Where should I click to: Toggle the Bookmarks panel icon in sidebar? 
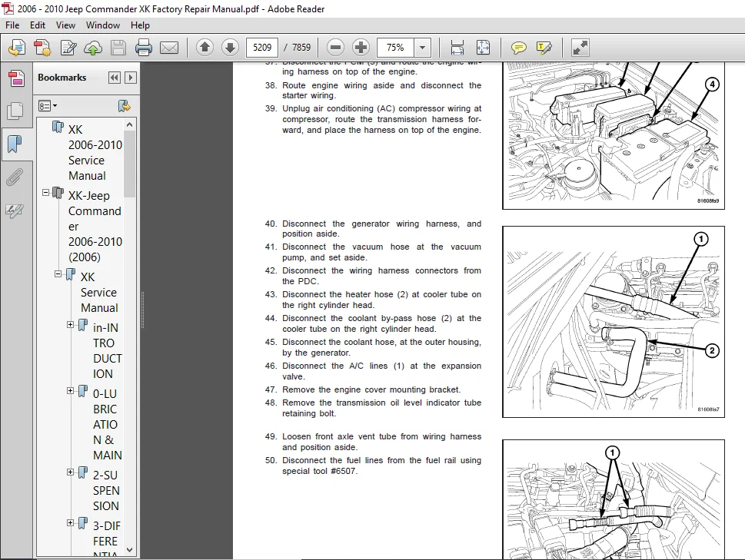(15, 144)
